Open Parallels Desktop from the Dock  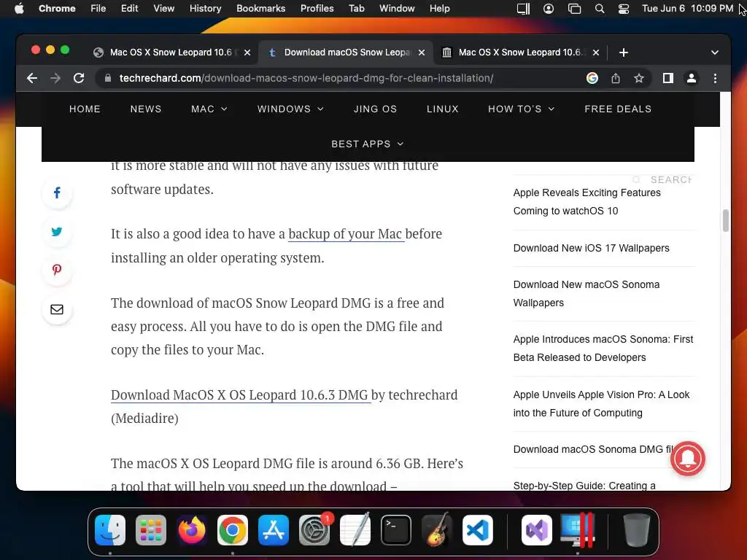(578, 530)
